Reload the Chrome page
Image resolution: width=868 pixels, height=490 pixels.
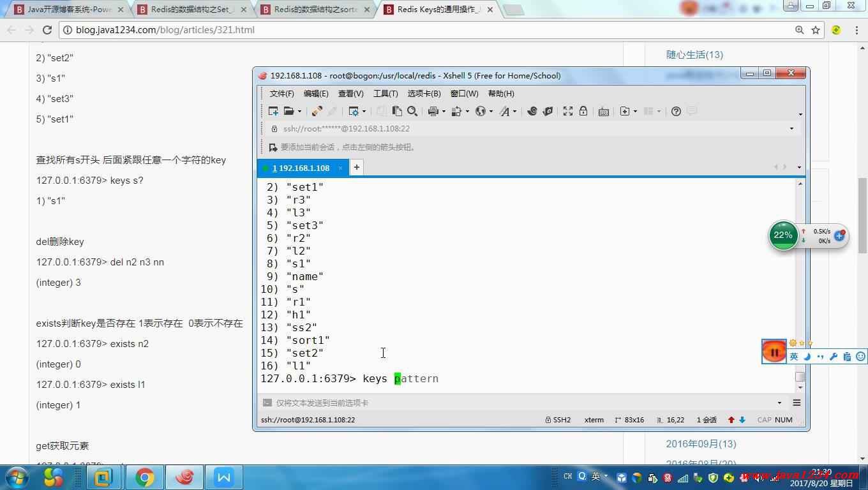(x=47, y=30)
